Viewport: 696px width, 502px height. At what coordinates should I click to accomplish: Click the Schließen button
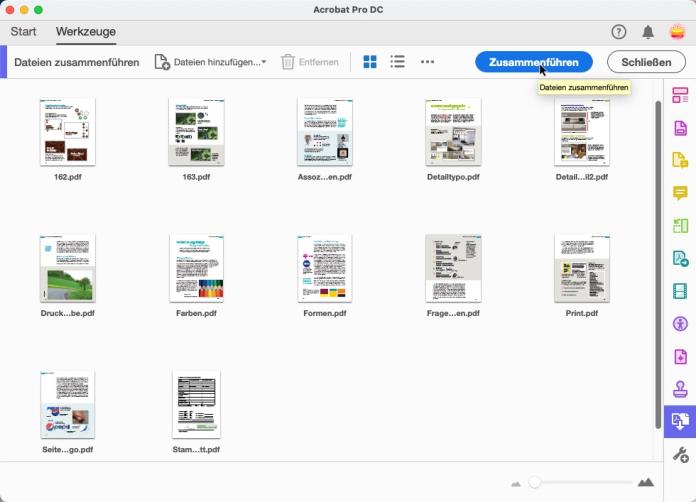pyautogui.click(x=646, y=62)
